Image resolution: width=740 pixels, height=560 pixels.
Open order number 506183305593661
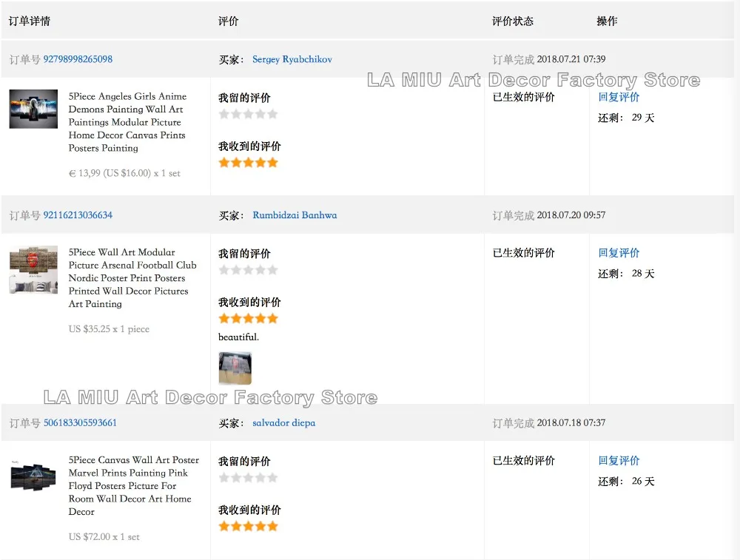pyautogui.click(x=80, y=423)
